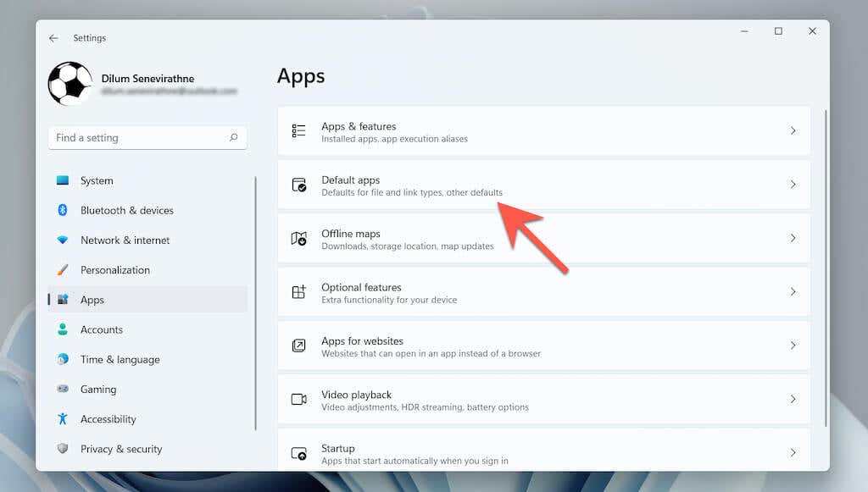Open Network & internet category
The width and height of the screenshot is (868, 492).
pos(125,240)
